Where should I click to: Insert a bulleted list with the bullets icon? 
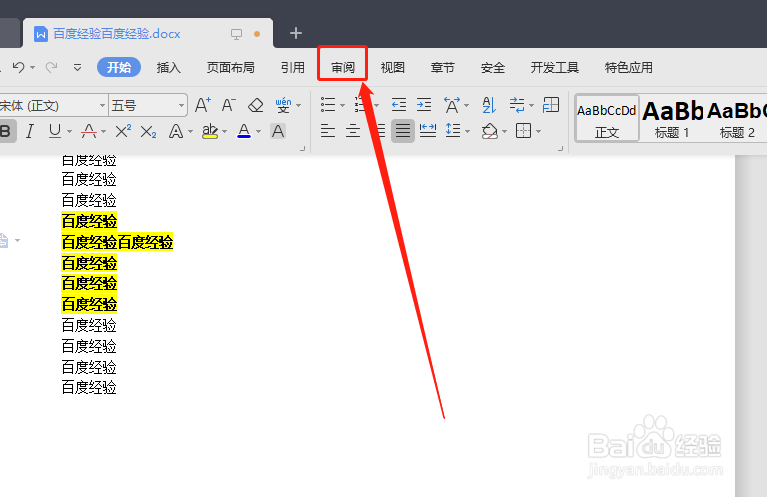point(328,105)
